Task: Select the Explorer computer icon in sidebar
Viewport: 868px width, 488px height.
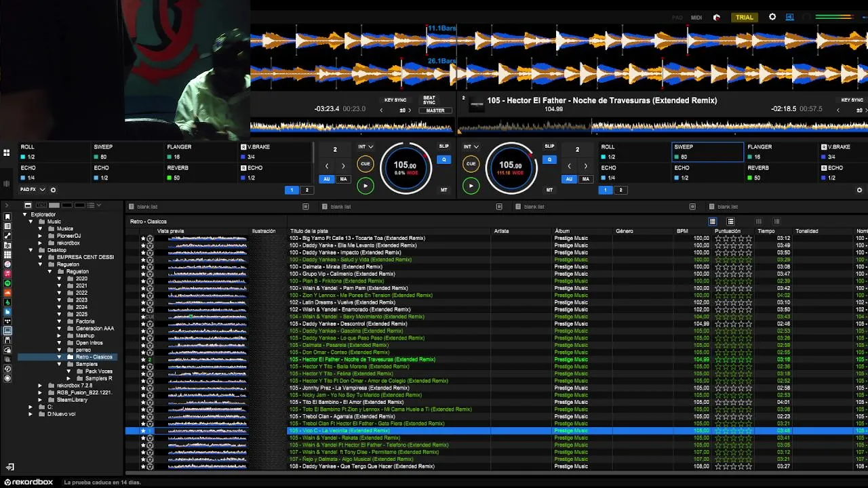Action: tap(7, 331)
